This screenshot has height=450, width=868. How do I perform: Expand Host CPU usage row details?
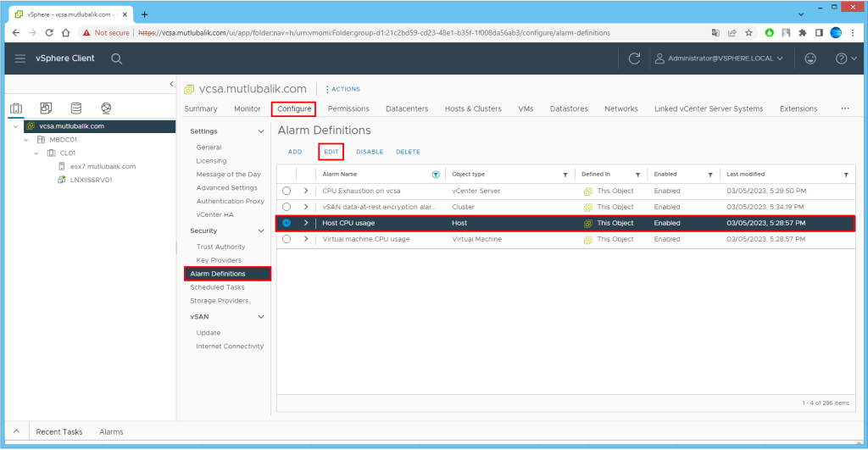pyautogui.click(x=305, y=223)
